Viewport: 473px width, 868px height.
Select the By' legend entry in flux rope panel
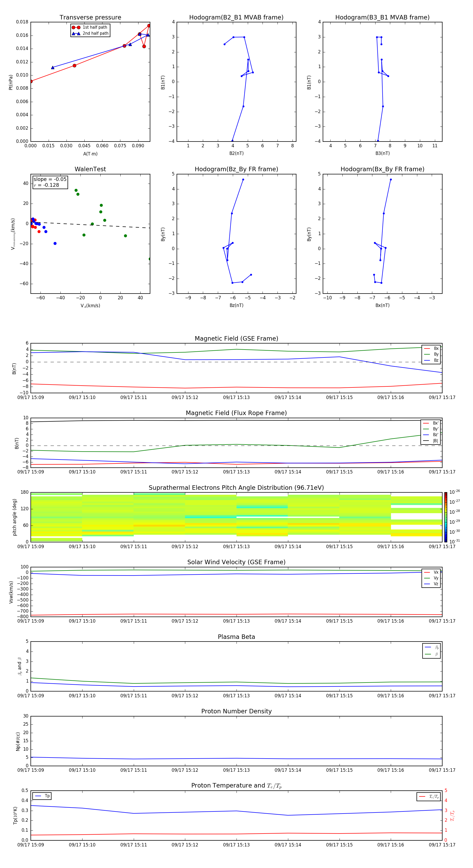pos(431,429)
